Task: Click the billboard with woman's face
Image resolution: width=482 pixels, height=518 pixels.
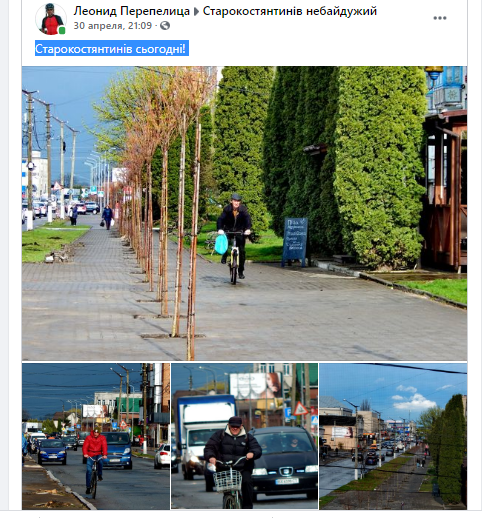Action: point(257,386)
